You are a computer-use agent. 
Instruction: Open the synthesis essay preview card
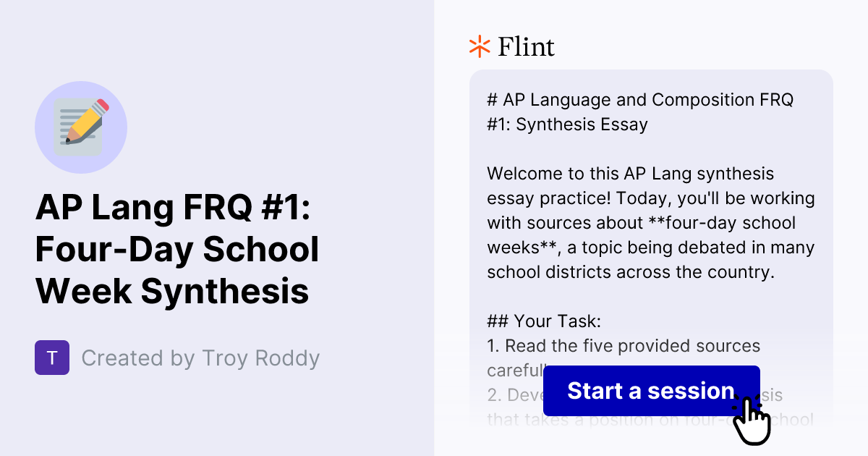[x=651, y=217]
